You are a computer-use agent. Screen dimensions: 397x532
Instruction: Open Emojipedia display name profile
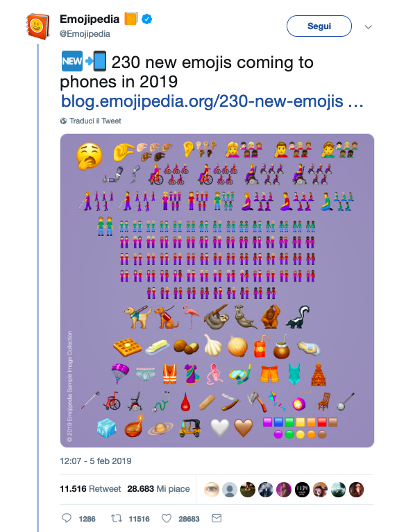point(90,19)
